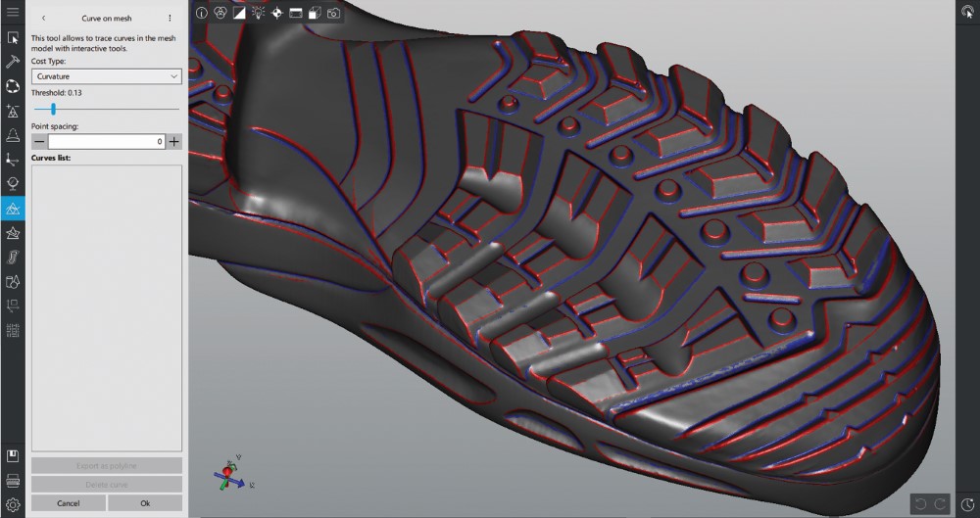Click the selection tool arrow icon

point(13,37)
